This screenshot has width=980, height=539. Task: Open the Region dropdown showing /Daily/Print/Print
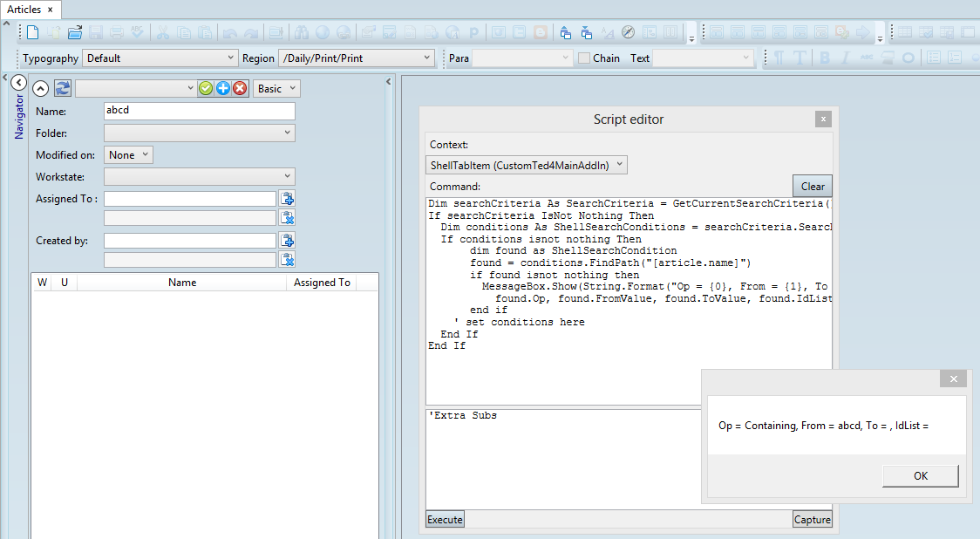pos(357,58)
